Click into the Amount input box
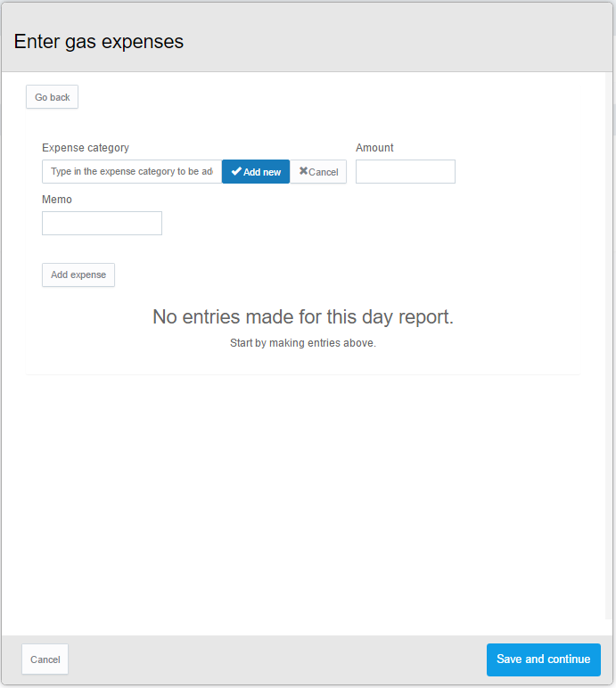This screenshot has height=688, width=616. click(x=405, y=171)
